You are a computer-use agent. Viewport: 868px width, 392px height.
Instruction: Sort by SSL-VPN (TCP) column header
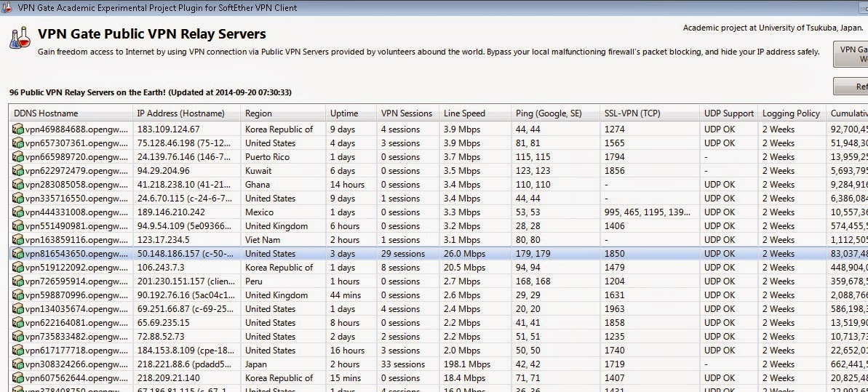tap(649, 113)
